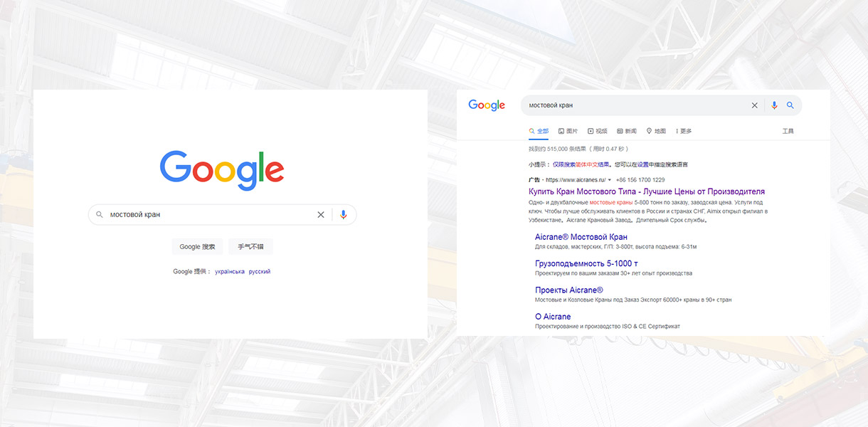The image size is (868, 427).
Task: Switch to the 图片 images tab
Action: coord(568,131)
